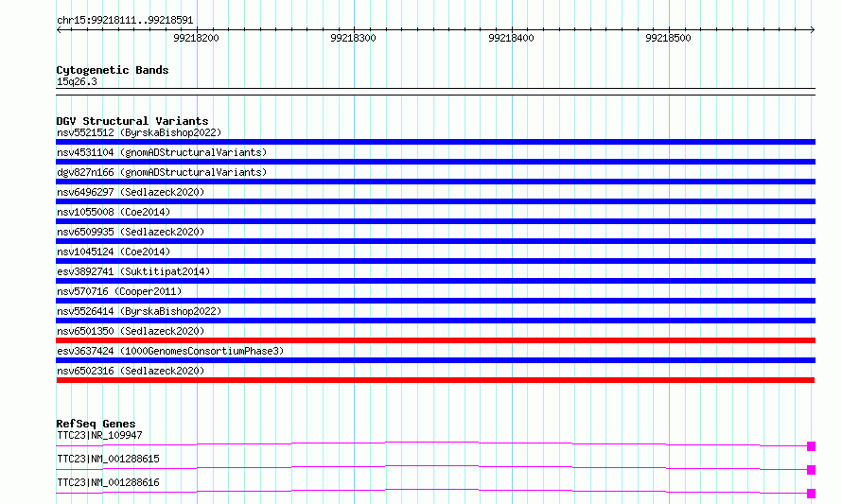Open the esv3637424 (1000GenomesConsortiumPhase3) label

(x=170, y=351)
